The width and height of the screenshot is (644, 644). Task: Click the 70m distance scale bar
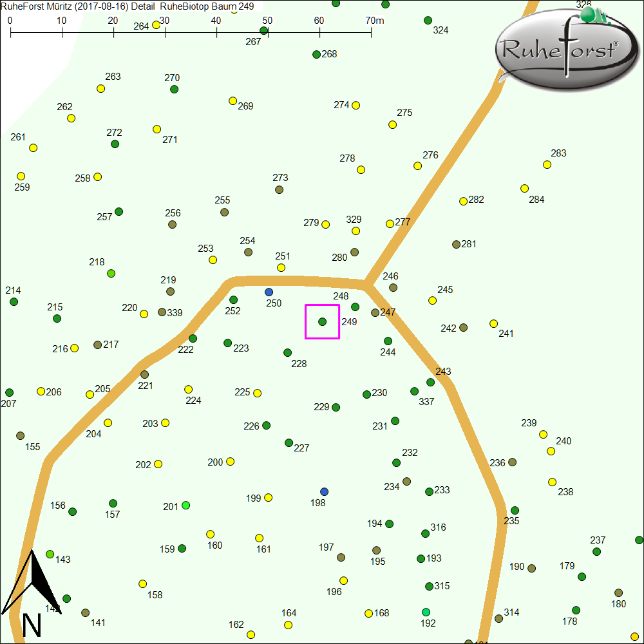coord(191,30)
